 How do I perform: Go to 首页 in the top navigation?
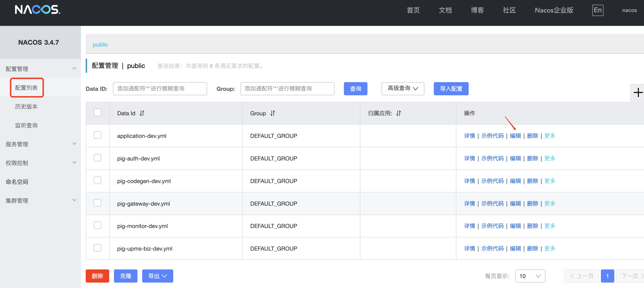[x=413, y=10]
